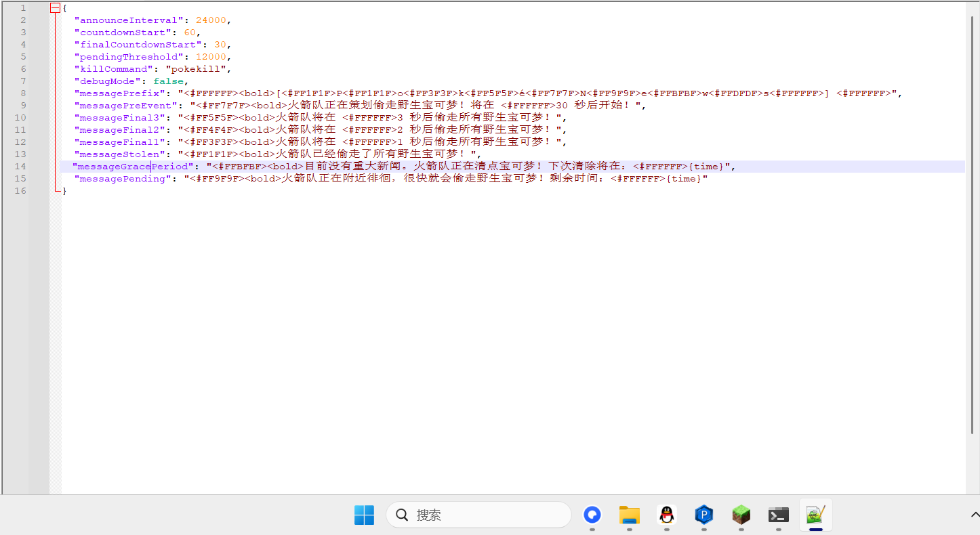Place cursor on the false value of debugMode

(168, 81)
